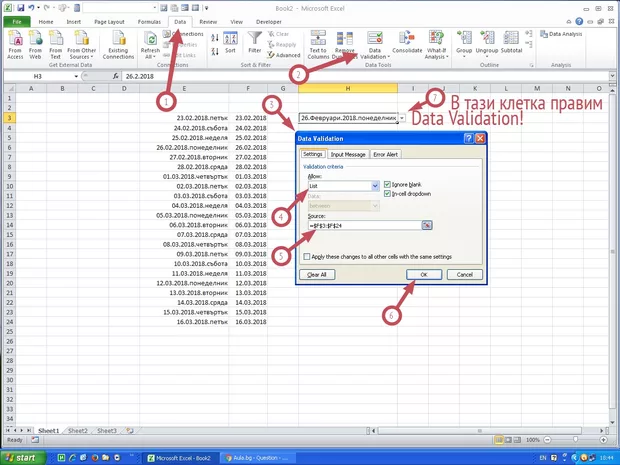Switch to the Input Message tab
The height and width of the screenshot is (465, 620).
coord(348,154)
